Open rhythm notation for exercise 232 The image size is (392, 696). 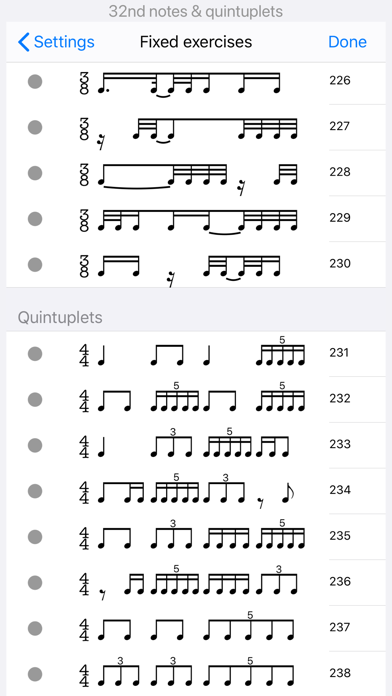click(192, 398)
